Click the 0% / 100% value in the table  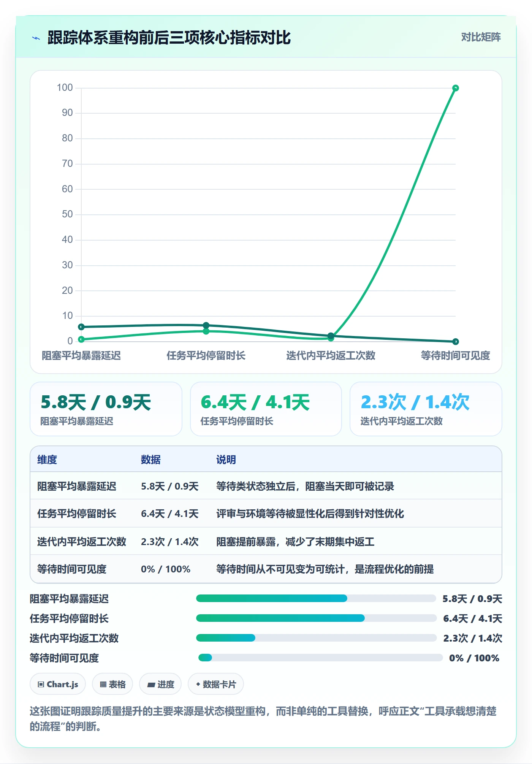click(166, 569)
